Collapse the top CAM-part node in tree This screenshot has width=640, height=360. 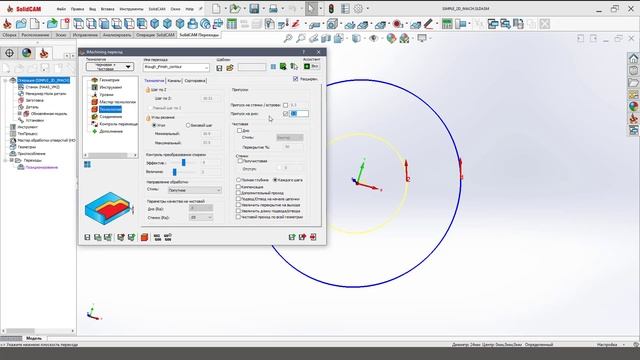coord(5,80)
